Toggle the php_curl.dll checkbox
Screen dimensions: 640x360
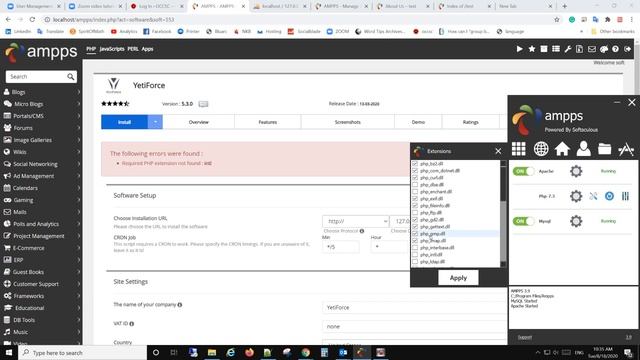coord(415,178)
